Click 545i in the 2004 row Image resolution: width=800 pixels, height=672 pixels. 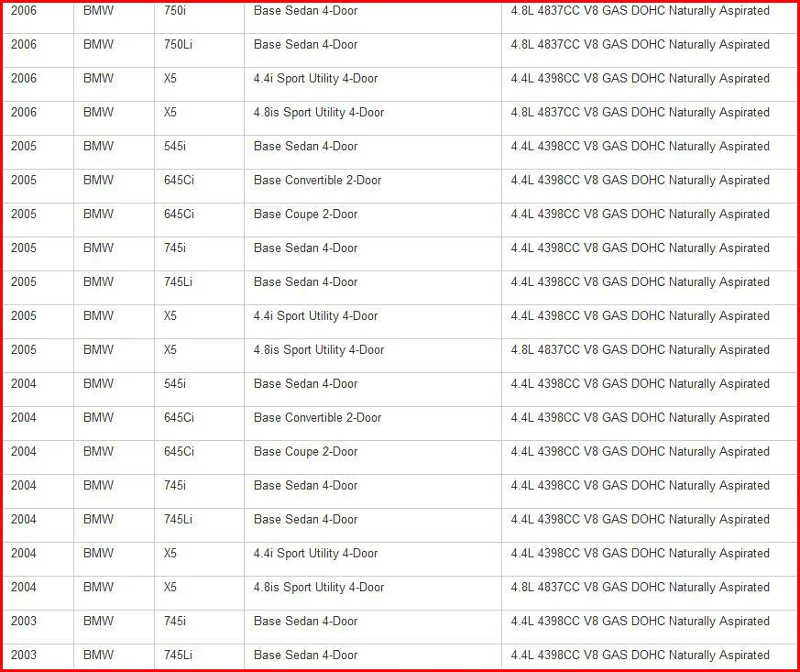(174, 384)
